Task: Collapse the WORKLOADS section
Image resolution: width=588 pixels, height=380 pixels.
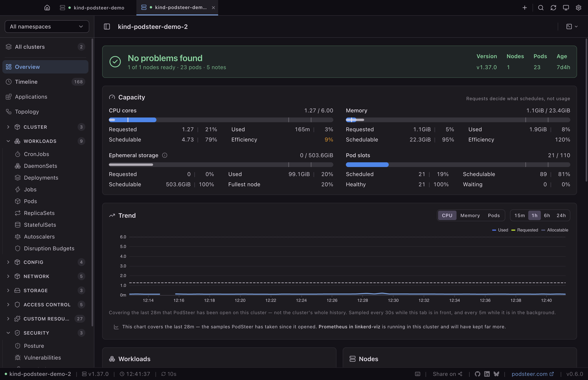Action: tap(45, 141)
